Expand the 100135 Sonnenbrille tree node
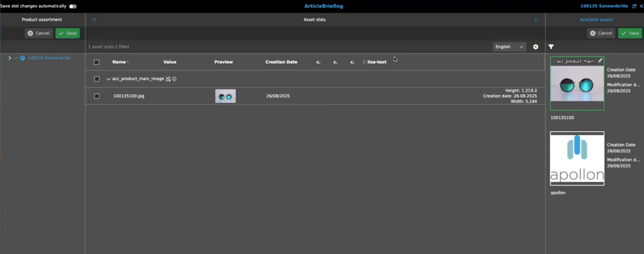Image resolution: width=644 pixels, height=254 pixels. point(10,58)
